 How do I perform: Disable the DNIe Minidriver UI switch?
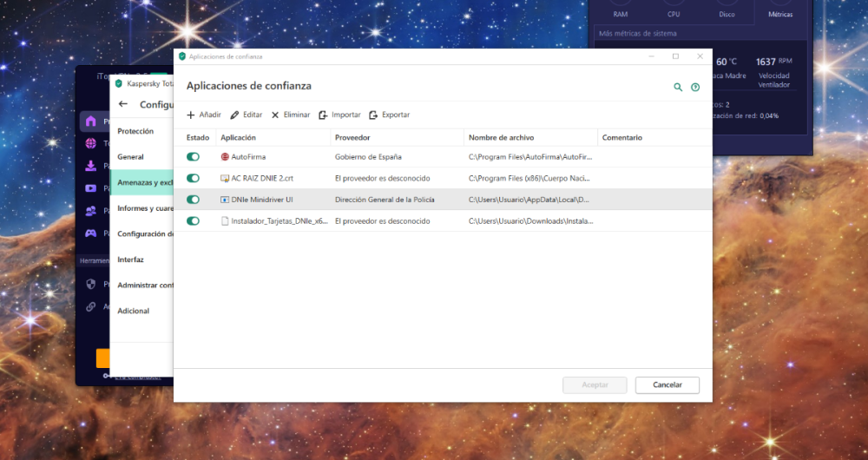click(193, 200)
